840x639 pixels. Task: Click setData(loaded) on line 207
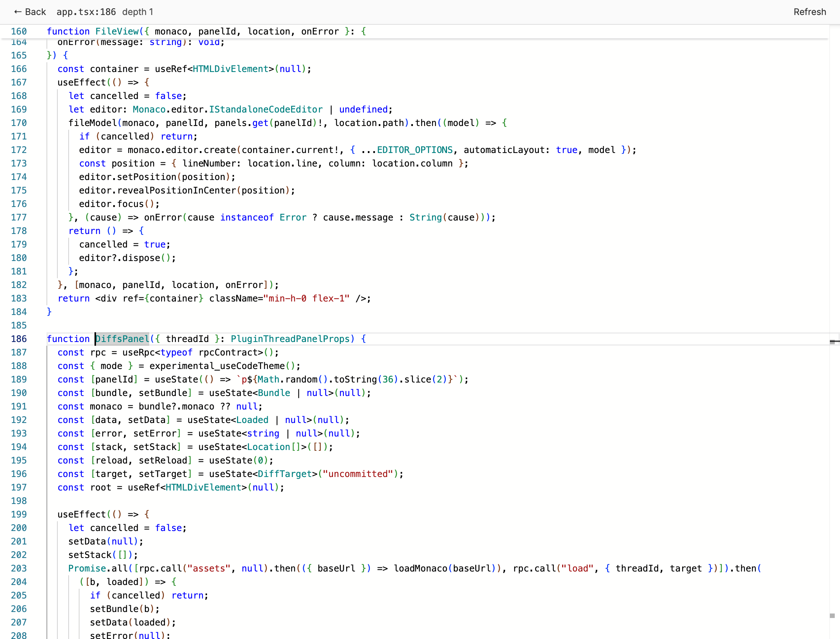pos(130,622)
